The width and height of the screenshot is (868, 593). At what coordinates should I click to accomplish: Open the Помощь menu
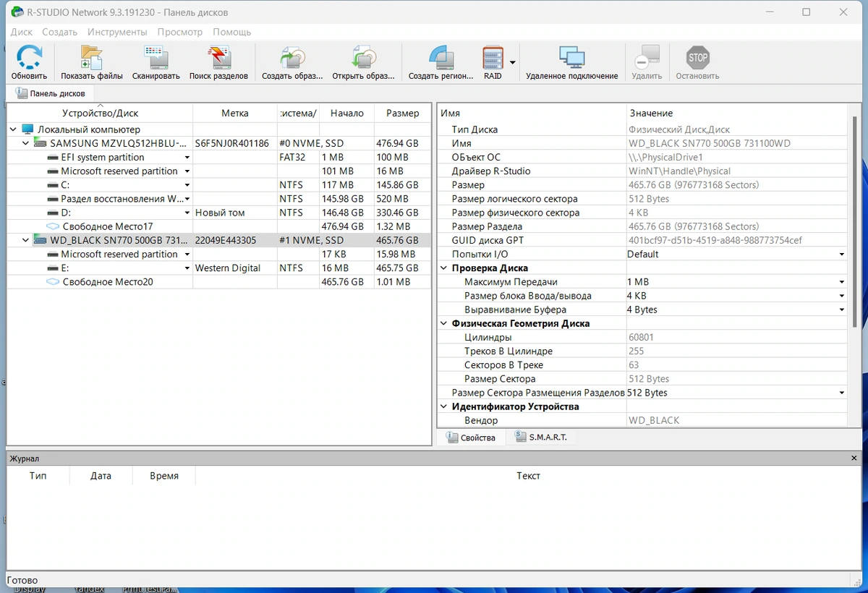232,32
